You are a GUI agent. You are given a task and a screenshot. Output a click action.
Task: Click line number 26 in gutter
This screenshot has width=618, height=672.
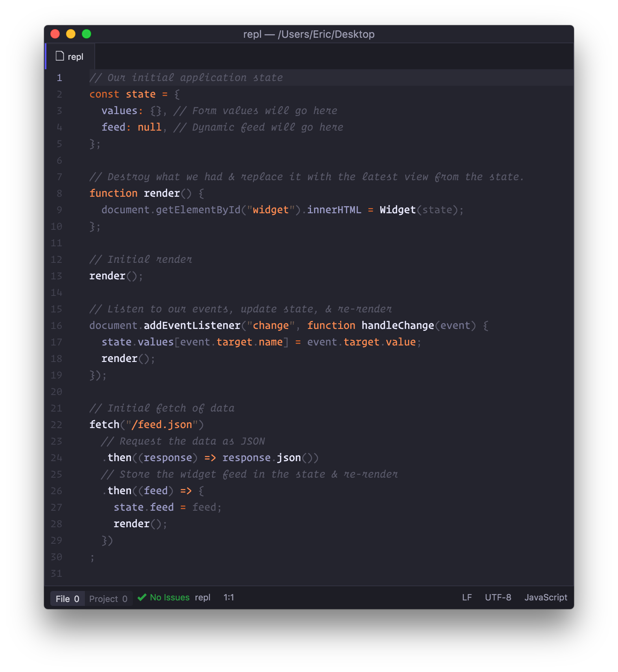(56, 491)
